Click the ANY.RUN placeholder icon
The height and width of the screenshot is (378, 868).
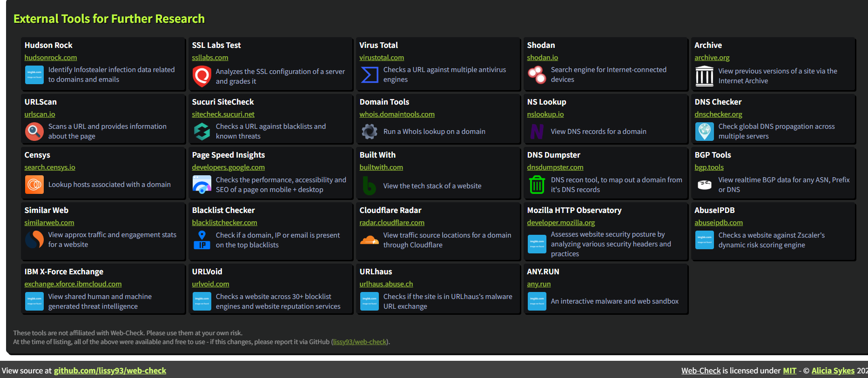[x=537, y=301]
